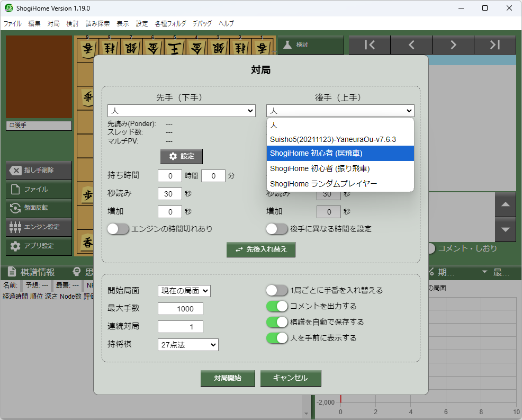Click the 検討 analysis flask button
522x420 pixels.
coord(310,45)
